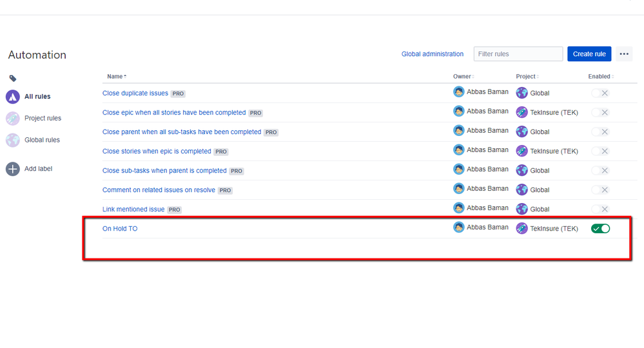Viewport: 644px width, 348px height.
Task: Click the Add label text
Action: [x=38, y=169]
